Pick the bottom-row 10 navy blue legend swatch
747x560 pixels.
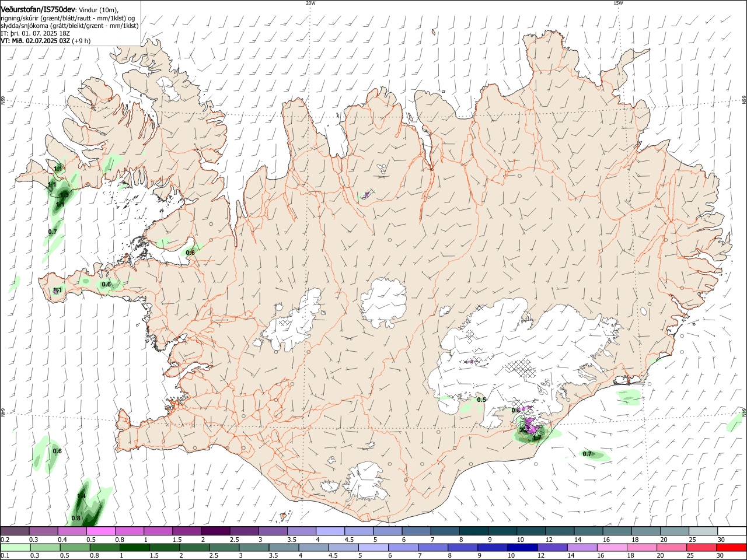pos(522,548)
